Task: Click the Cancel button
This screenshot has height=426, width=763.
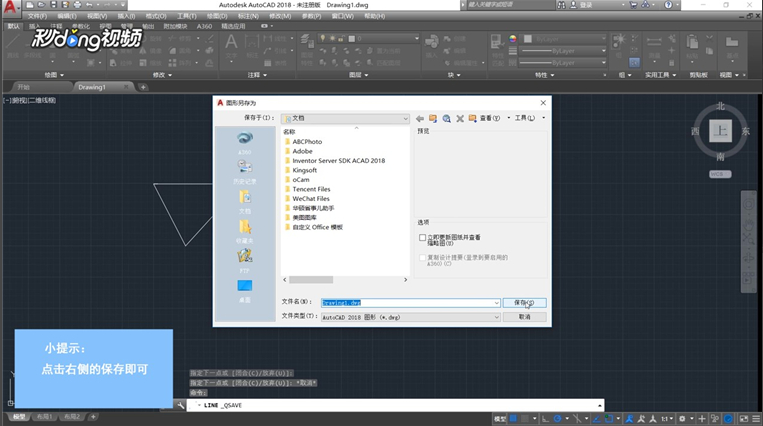Action: click(x=525, y=316)
